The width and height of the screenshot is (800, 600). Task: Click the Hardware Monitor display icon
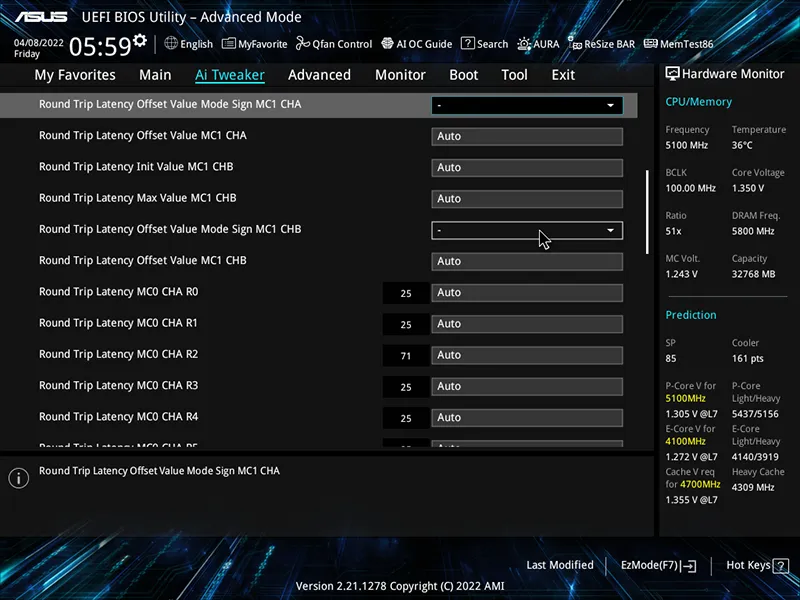pyautogui.click(x=672, y=74)
